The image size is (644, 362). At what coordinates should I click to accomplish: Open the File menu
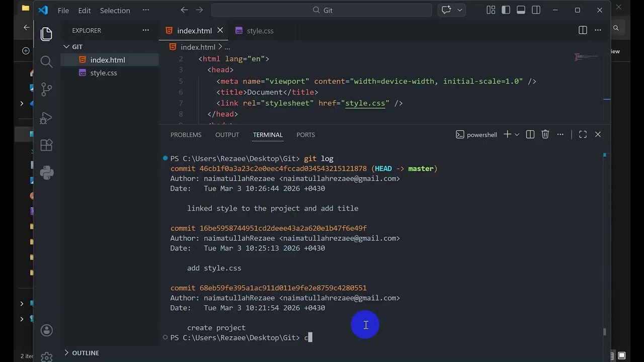63,10
